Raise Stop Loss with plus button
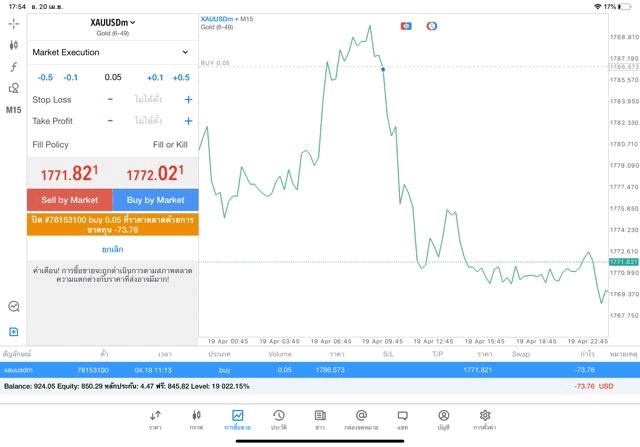Viewport: 640px width, 447px height. click(188, 100)
